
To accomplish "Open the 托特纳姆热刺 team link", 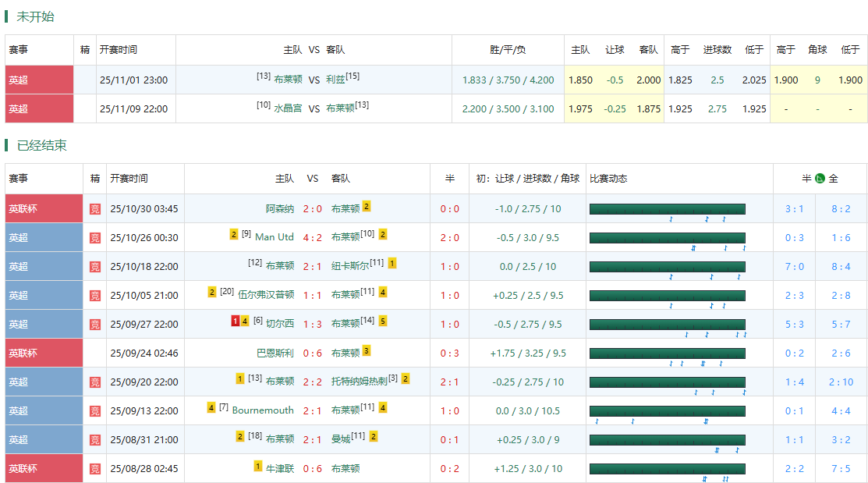I will (360, 382).
